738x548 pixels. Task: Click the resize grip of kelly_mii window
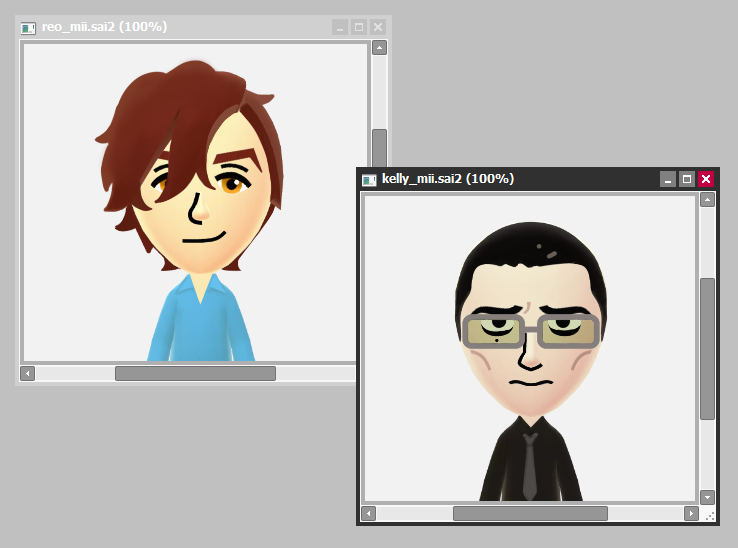pyautogui.click(x=710, y=516)
